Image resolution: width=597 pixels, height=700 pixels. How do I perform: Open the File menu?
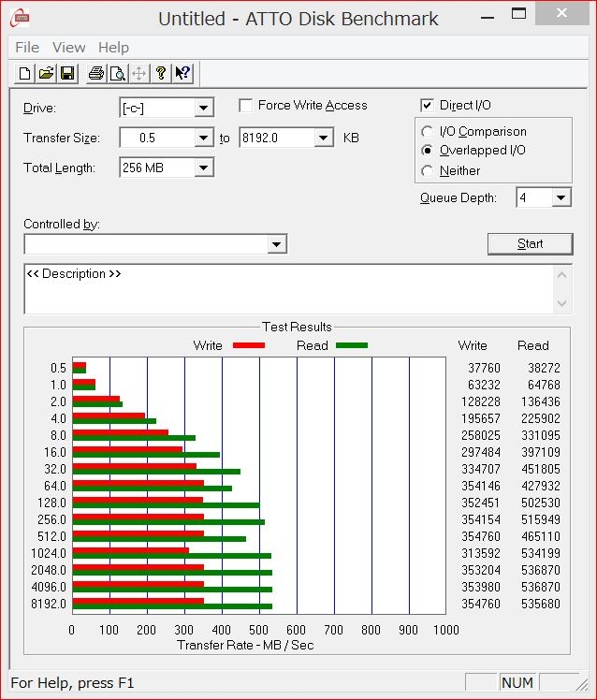pos(27,48)
